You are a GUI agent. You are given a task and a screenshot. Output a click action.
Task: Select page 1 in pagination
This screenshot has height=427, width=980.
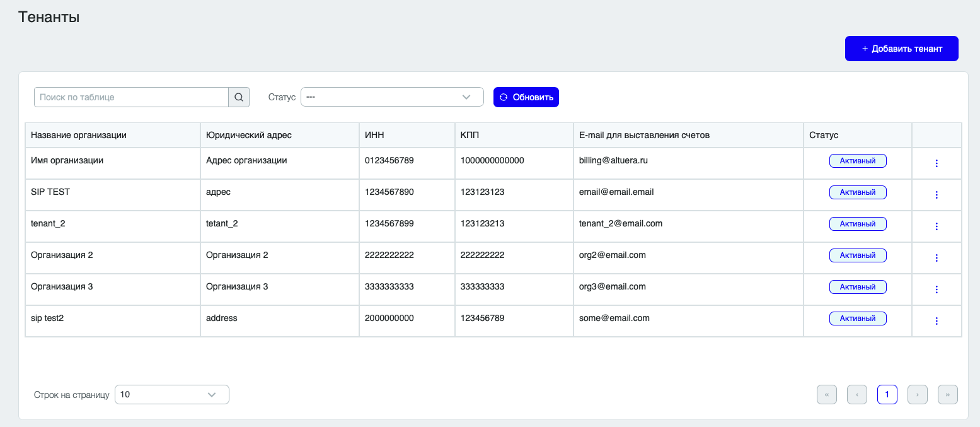point(887,395)
